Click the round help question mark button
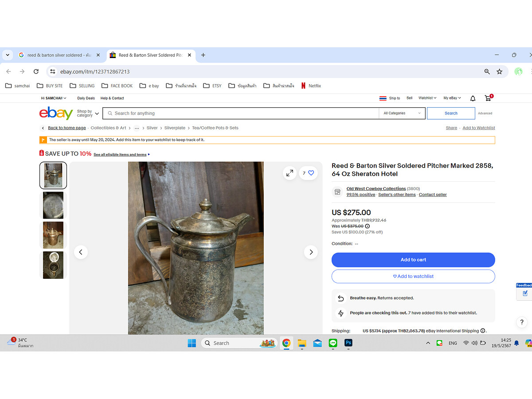Screen dimensions: 532x399 tap(522, 322)
